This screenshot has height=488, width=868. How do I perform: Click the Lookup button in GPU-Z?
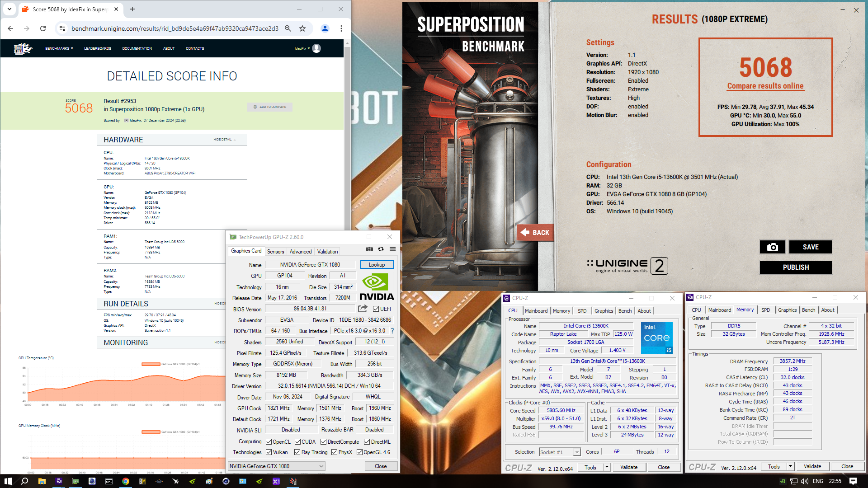(x=377, y=265)
